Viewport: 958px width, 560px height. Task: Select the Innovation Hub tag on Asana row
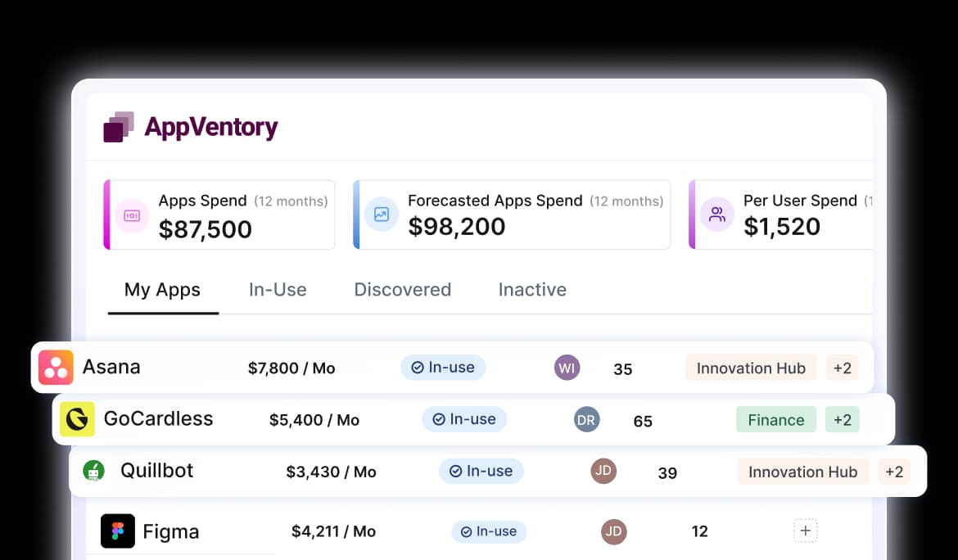tap(751, 368)
